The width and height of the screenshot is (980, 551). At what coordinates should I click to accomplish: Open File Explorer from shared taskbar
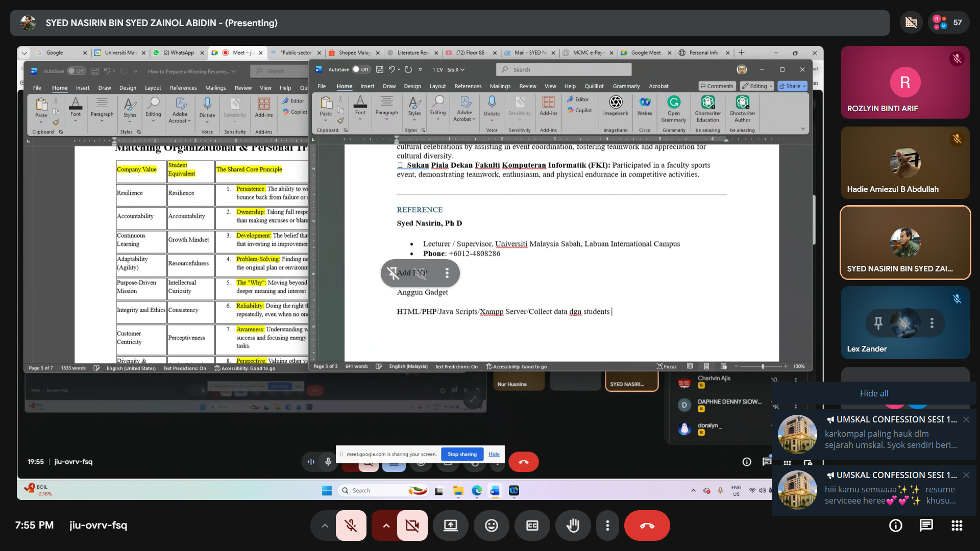(458, 491)
